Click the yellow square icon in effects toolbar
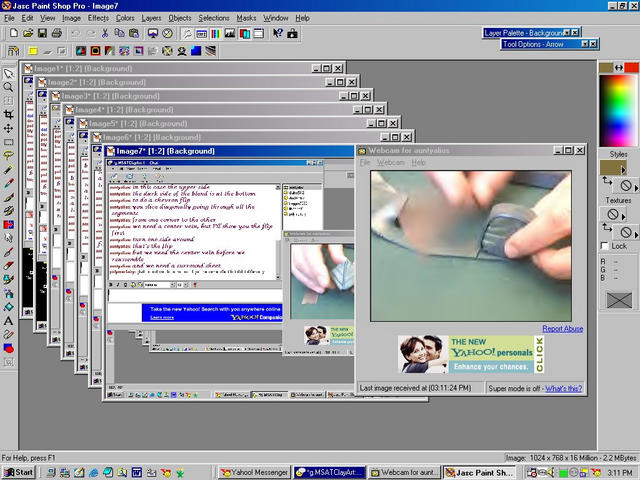 click(x=33, y=51)
